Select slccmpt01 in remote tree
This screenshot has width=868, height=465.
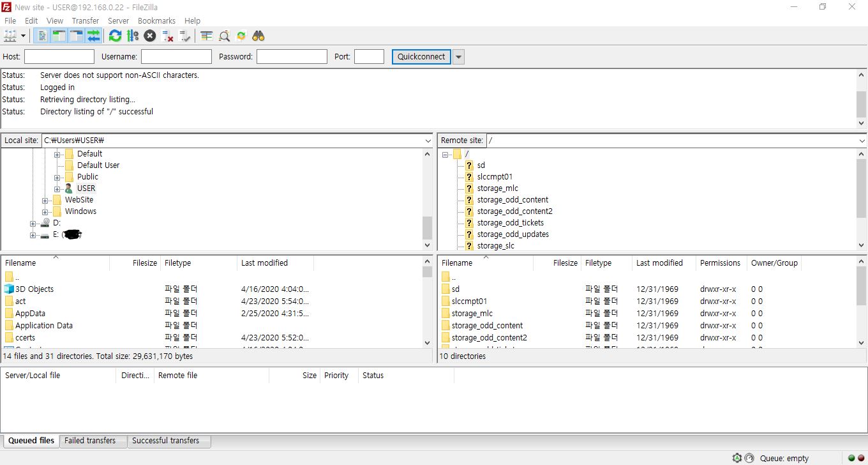(x=495, y=177)
